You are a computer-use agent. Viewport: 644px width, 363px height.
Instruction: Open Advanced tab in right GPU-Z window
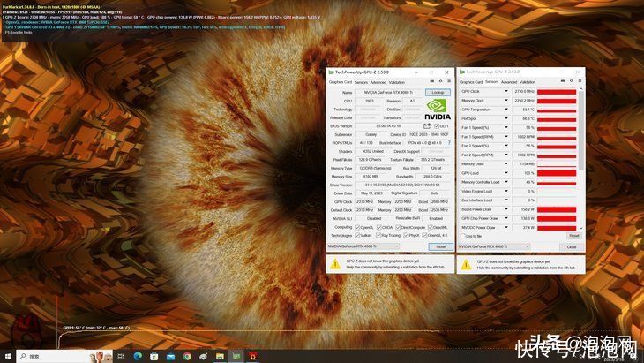click(509, 82)
